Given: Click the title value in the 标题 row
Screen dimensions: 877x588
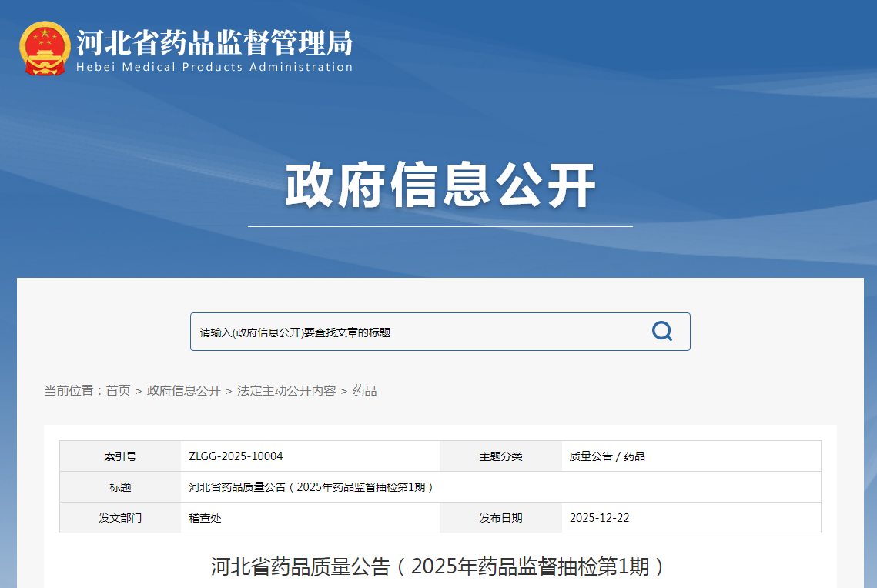Looking at the screenshot, I should 312,487.
